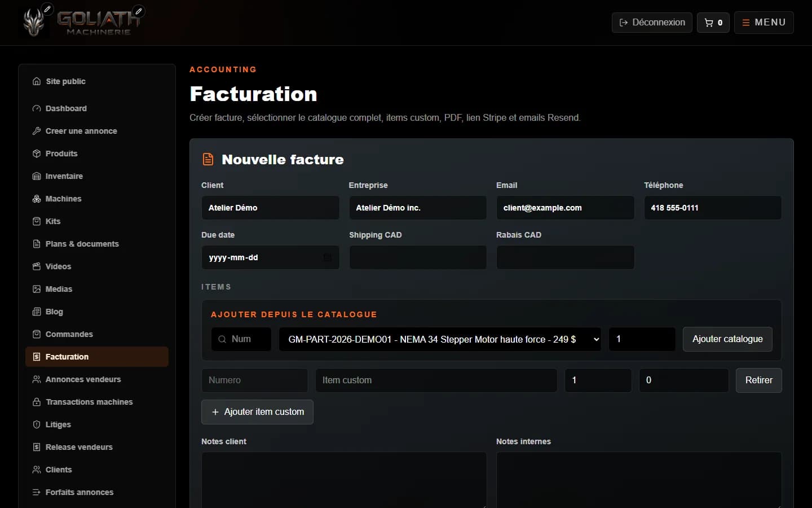Click the edit pencil icon beside Goliath wordmark
This screenshot has height=508, width=812.
[139, 11]
